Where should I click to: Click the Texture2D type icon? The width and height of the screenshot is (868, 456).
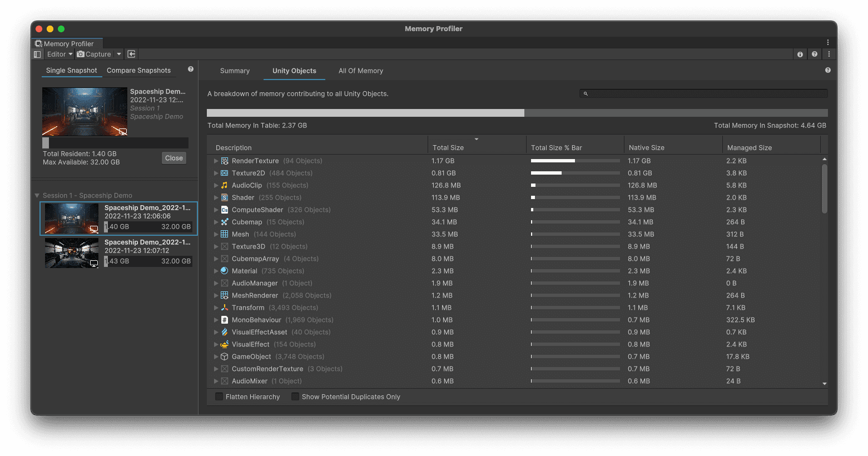click(x=225, y=173)
